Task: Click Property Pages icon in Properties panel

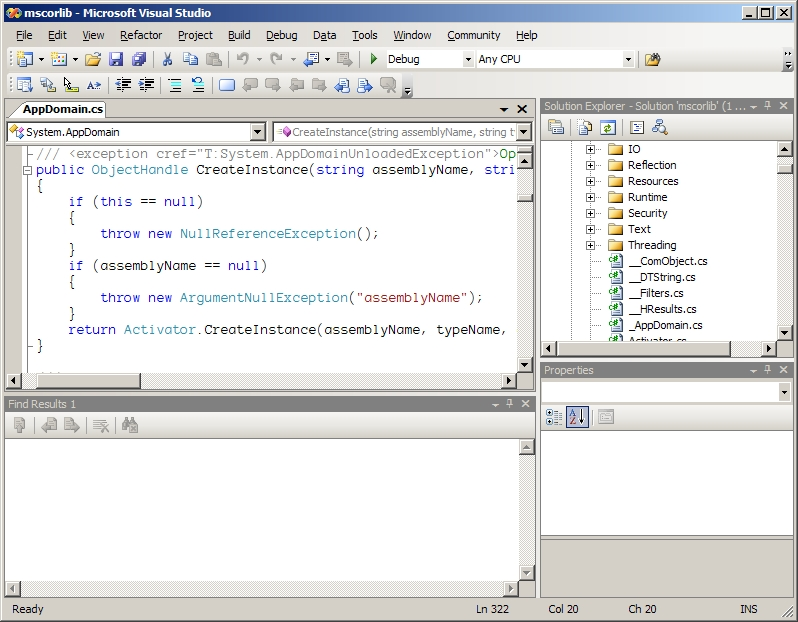Action: 606,417
